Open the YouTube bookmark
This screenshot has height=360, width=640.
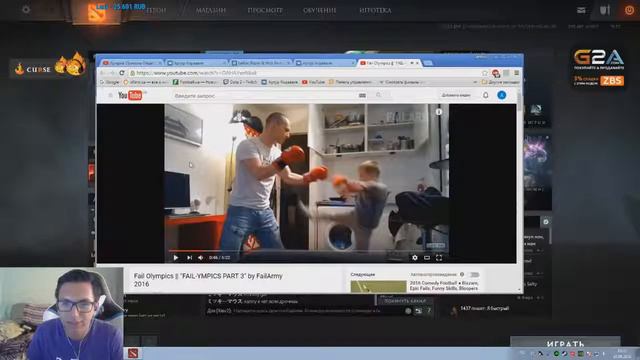[313, 82]
